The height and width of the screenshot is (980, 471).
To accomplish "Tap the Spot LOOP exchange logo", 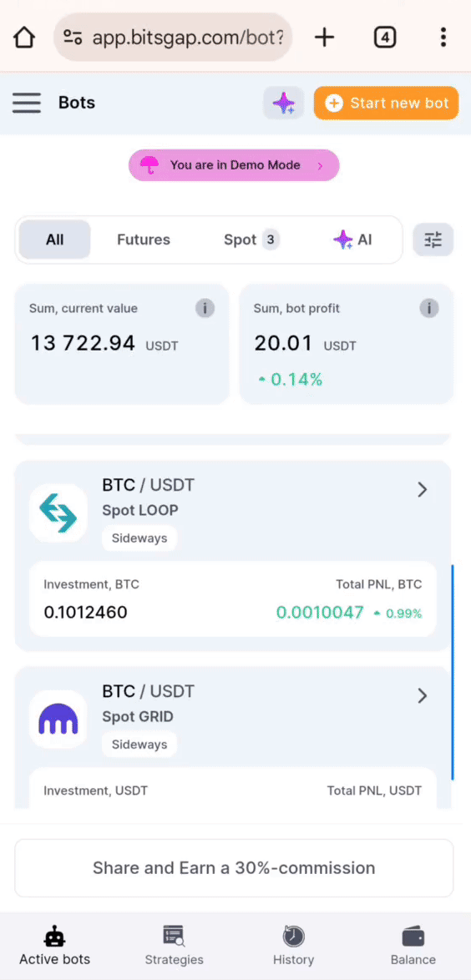I will (x=58, y=513).
